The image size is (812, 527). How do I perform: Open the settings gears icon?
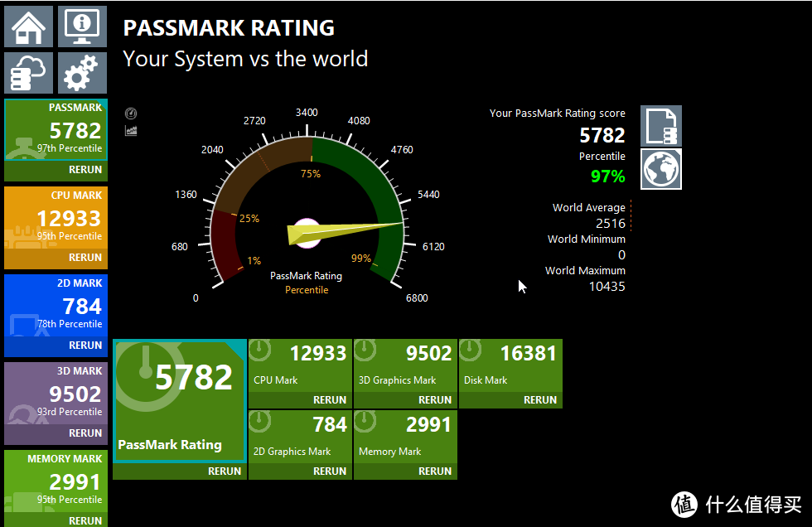pos(82,72)
